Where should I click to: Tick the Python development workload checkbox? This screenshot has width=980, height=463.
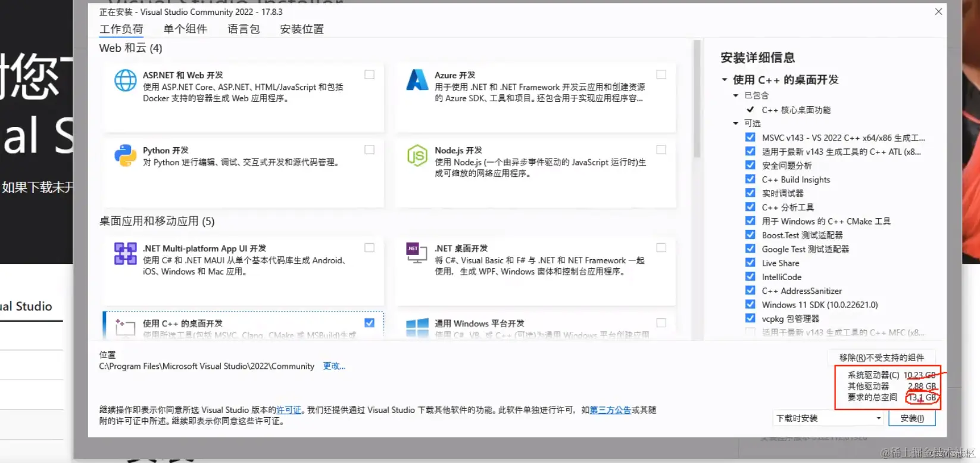tap(370, 150)
